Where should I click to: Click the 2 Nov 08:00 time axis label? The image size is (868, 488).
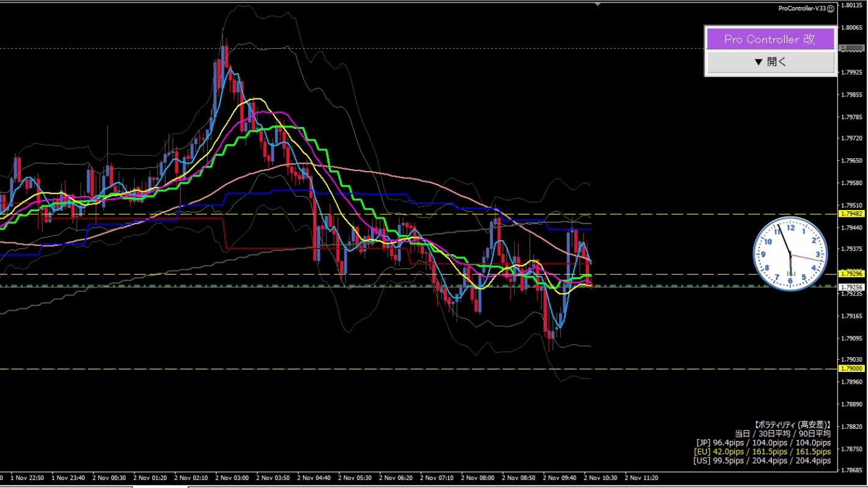click(478, 478)
